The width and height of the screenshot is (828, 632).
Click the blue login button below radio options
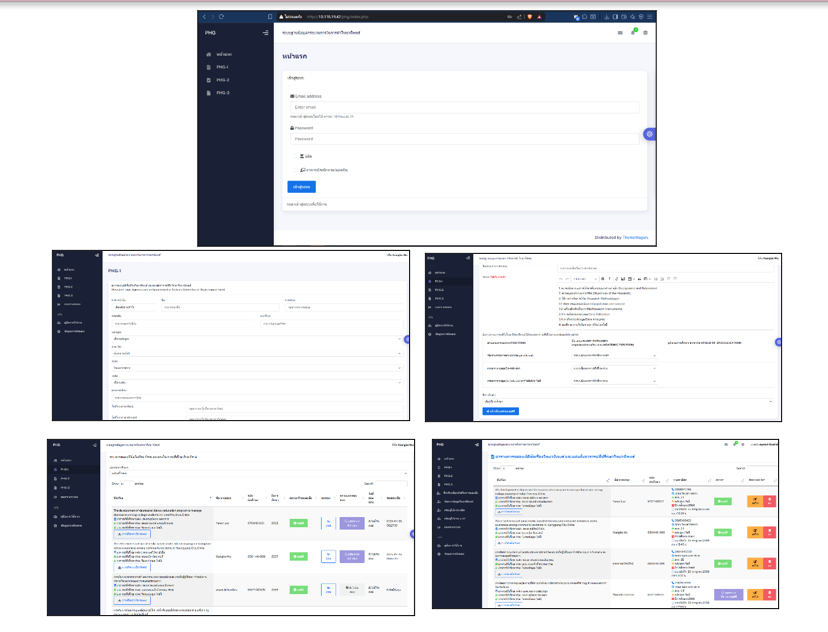click(x=301, y=187)
